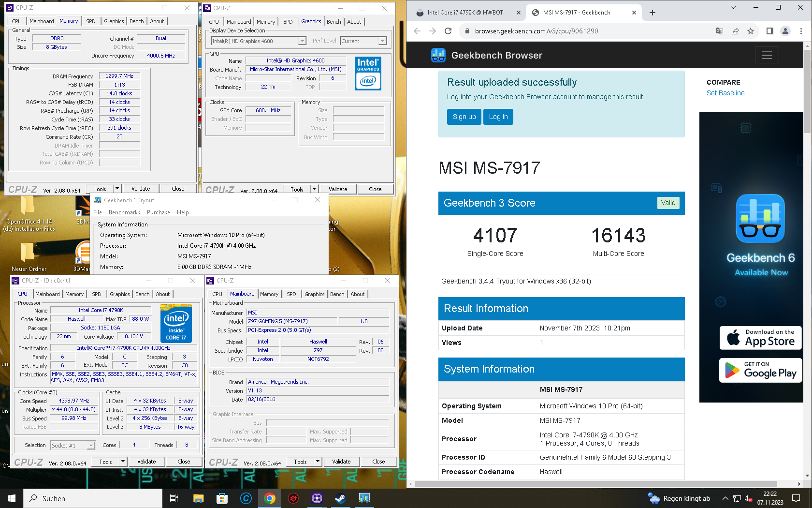Screen dimensions: 812x508
Task: Open the File menu in Geekbench 3
Action: click(x=98, y=212)
